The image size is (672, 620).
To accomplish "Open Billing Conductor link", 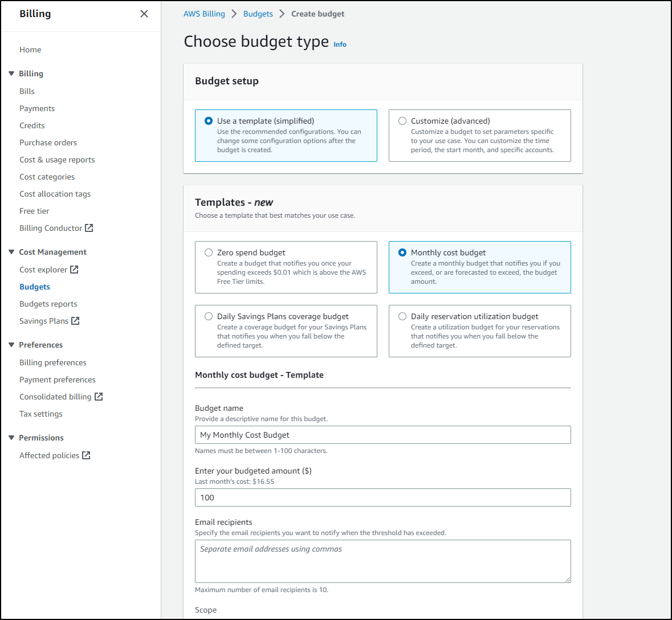I will tap(51, 229).
